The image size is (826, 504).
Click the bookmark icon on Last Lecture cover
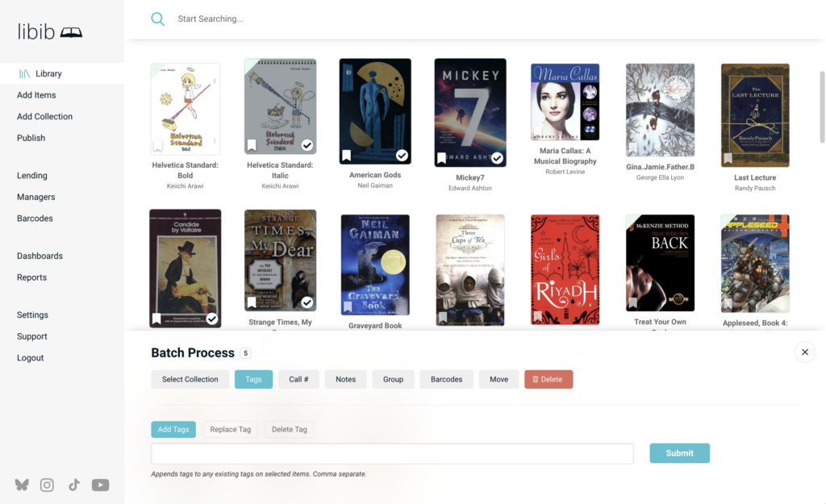(728, 158)
